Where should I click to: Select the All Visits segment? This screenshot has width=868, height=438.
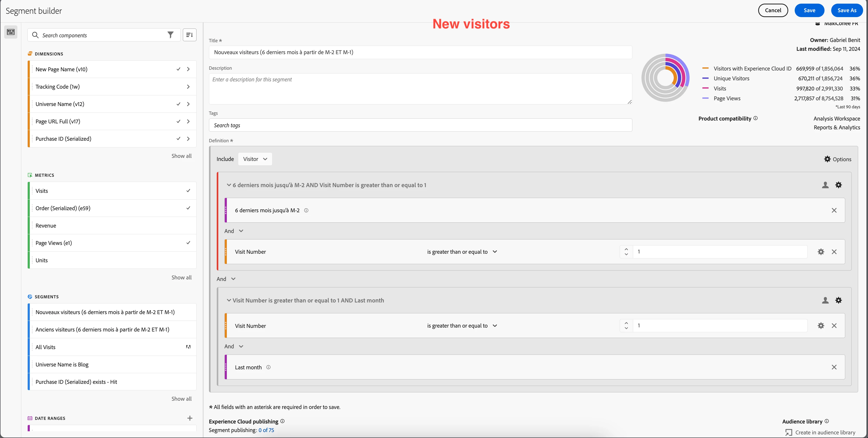(46, 347)
